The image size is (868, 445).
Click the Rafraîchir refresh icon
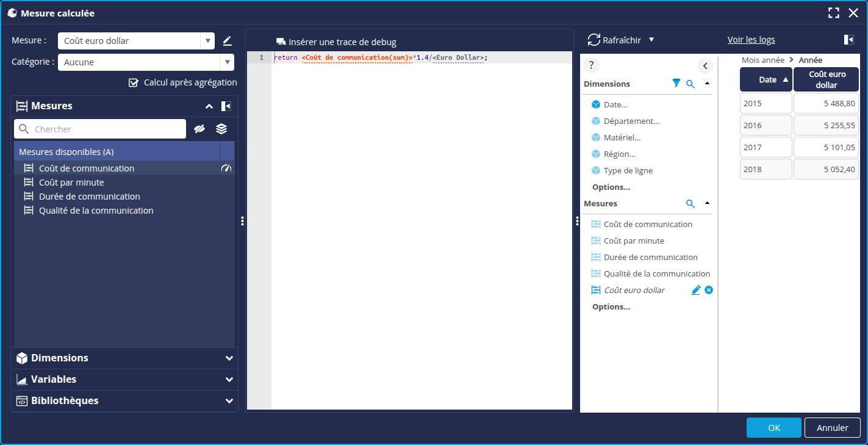click(x=594, y=40)
